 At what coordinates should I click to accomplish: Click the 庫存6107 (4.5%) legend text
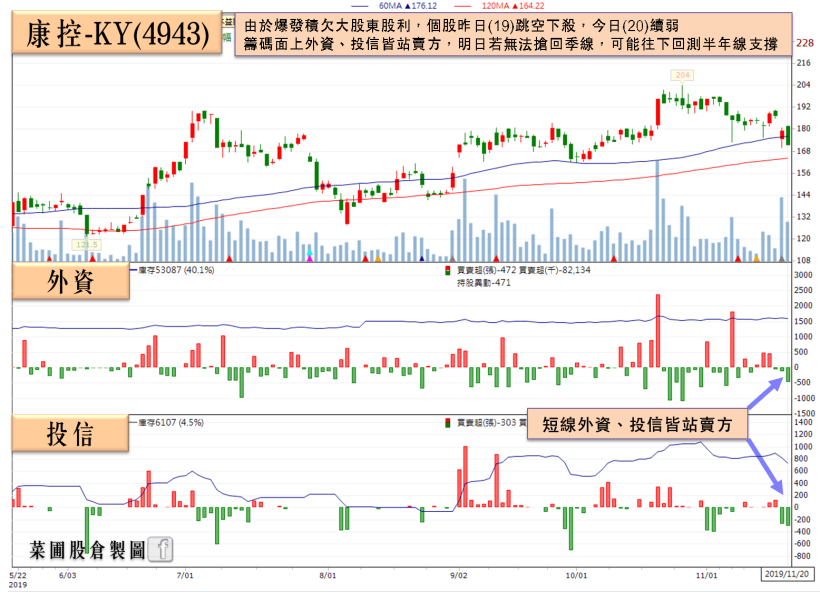(x=171, y=423)
